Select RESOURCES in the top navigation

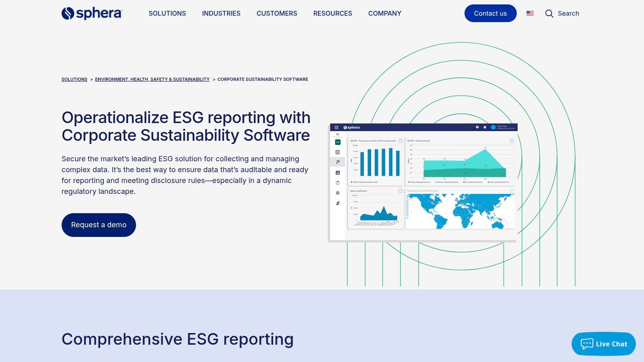332,13
